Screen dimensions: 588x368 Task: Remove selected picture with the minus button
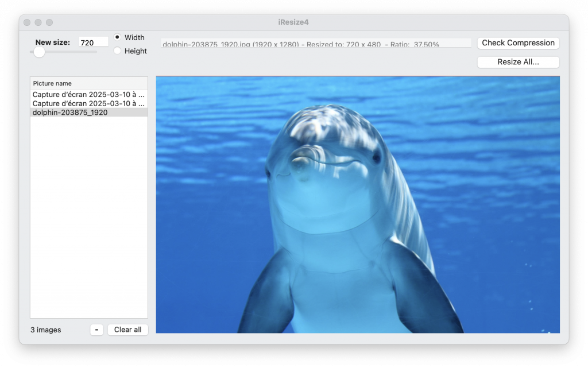click(96, 330)
